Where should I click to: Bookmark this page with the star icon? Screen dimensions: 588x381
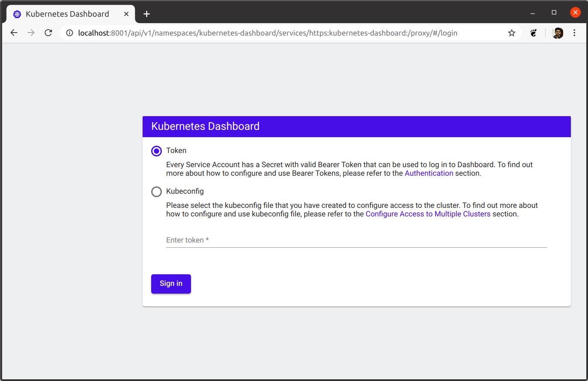(x=512, y=33)
